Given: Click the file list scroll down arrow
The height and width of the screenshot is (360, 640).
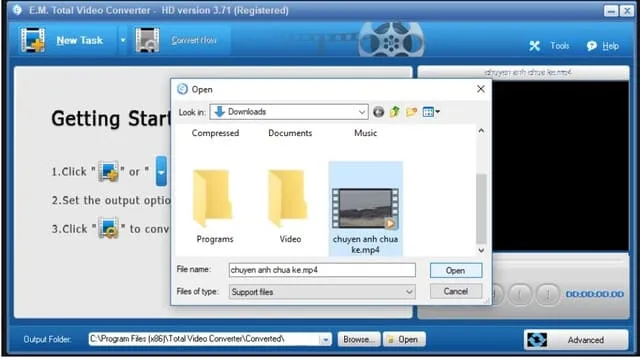Looking at the screenshot, I should tap(481, 250).
